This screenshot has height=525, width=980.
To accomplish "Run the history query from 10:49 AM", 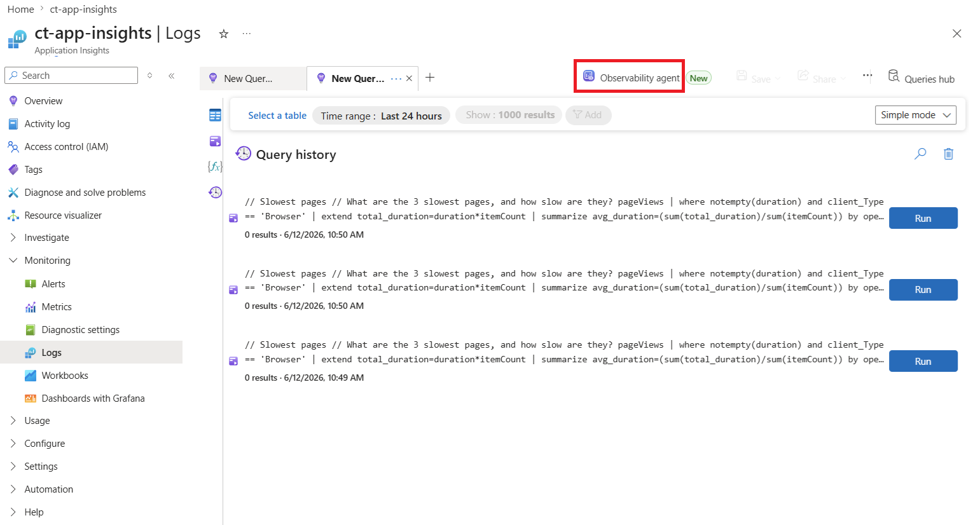I will [x=923, y=361].
